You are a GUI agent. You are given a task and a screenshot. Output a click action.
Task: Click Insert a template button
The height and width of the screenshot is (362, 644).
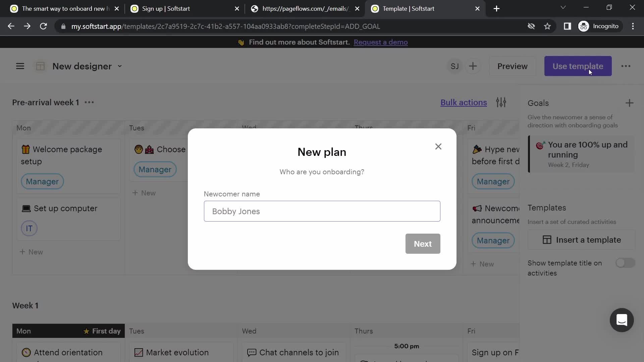(x=581, y=240)
